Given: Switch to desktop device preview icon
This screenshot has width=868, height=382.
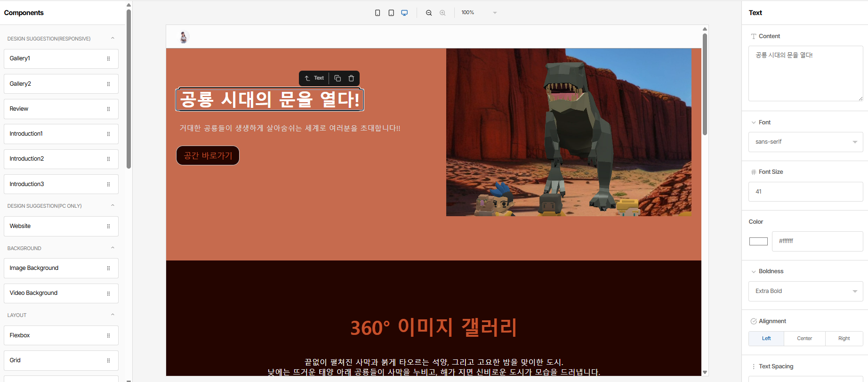Looking at the screenshot, I should pyautogui.click(x=404, y=13).
